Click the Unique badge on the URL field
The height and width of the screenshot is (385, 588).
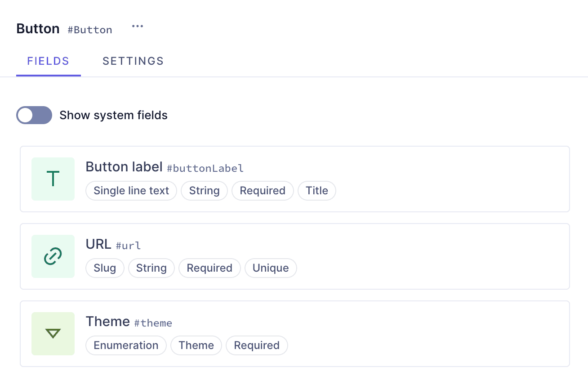click(271, 268)
